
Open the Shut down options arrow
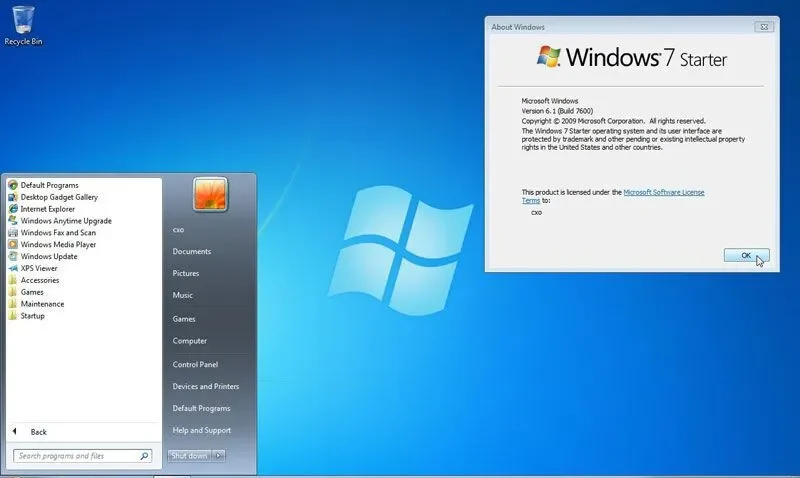pyautogui.click(x=220, y=456)
